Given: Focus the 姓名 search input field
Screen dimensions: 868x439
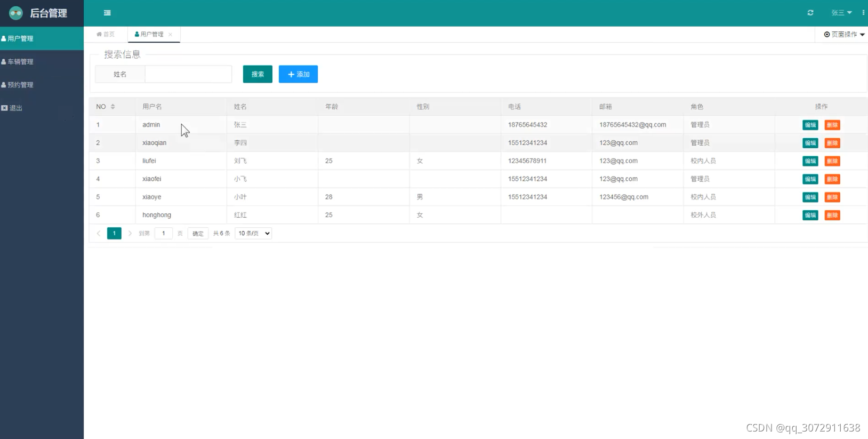Looking at the screenshot, I should [188, 74].
